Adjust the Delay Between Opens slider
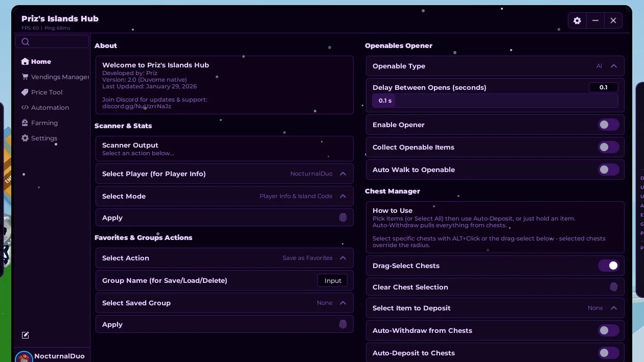This screenshot has height=362, width=644. pyautogui.click(x=495, y=101)
